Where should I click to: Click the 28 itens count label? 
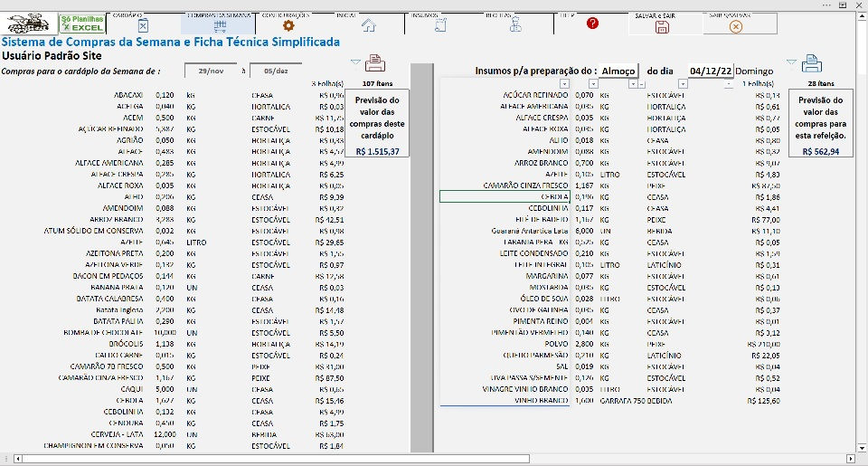820,83
